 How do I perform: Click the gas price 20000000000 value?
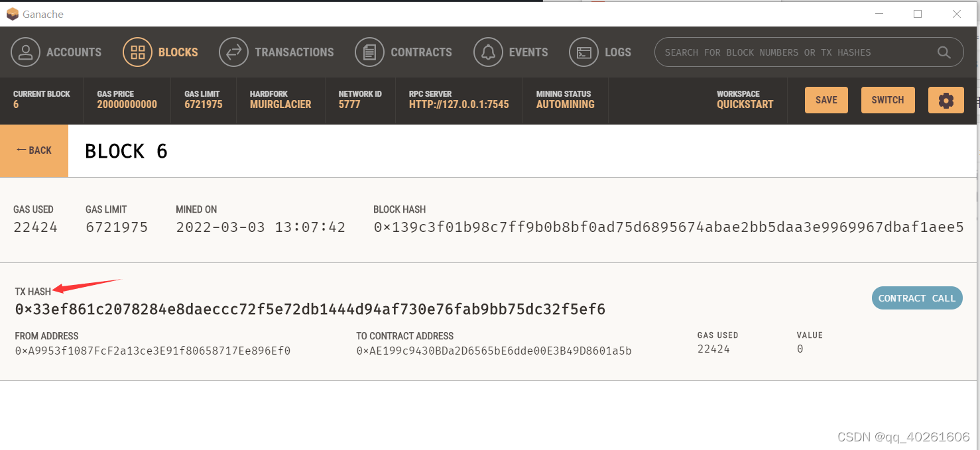pyautogui.click(x=127, y=104)
